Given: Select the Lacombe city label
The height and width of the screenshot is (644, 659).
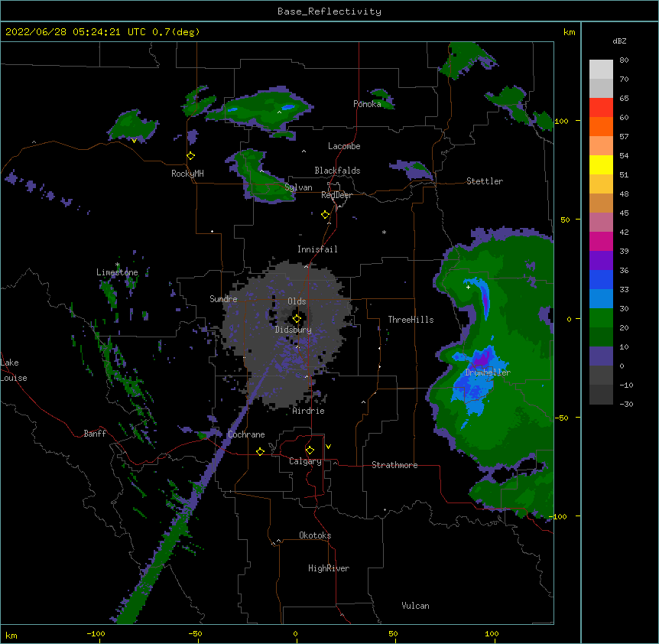Looking at the screenshot, I should click(x=344, y=146).
